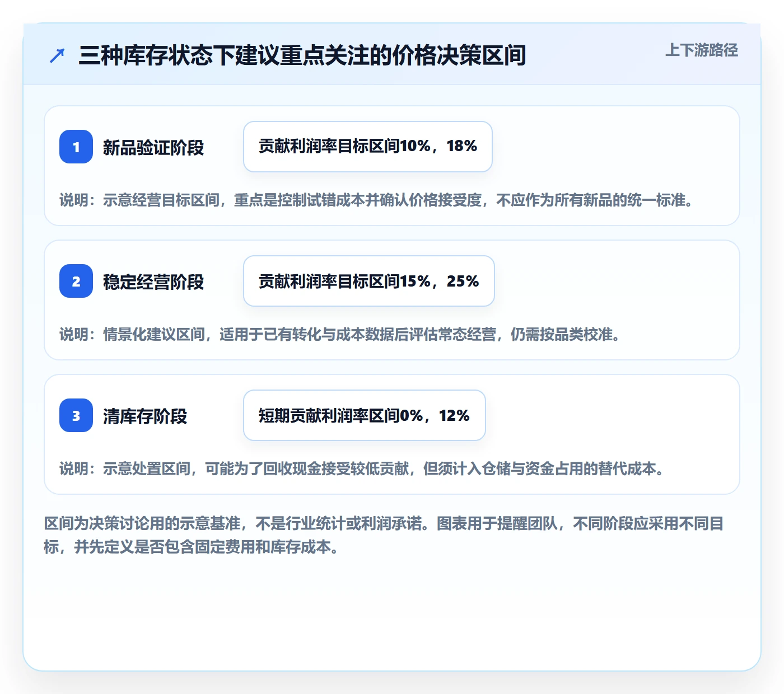The width and height of the screenshot is (784, 694).
Task: Click the 清库存阶段 stage heading
Action: 145,416
